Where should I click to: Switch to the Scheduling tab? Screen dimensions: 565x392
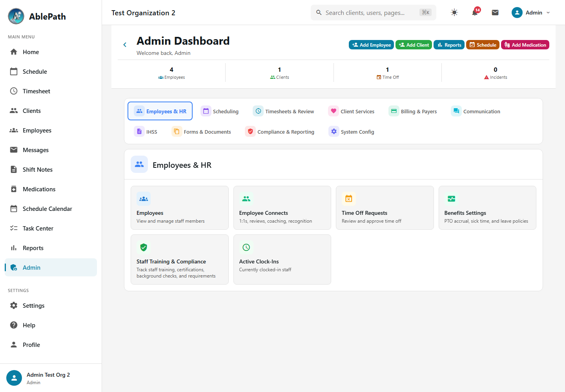tap(220, 111)
